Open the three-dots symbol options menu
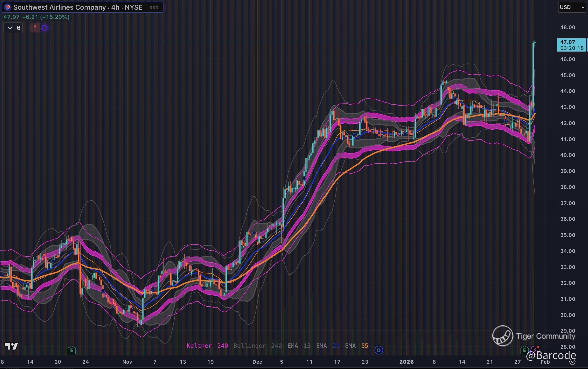Viewport: 588px width, 369px height. (154, 7)
